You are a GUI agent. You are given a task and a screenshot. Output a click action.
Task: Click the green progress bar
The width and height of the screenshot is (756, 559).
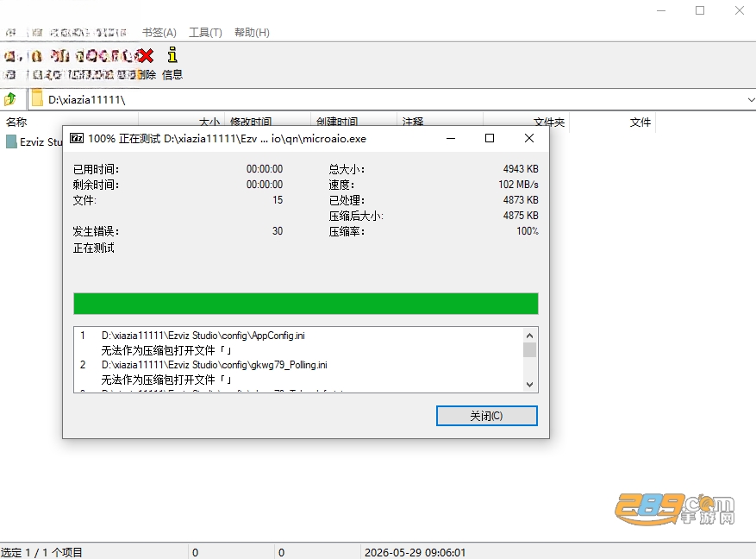(306, 304)
